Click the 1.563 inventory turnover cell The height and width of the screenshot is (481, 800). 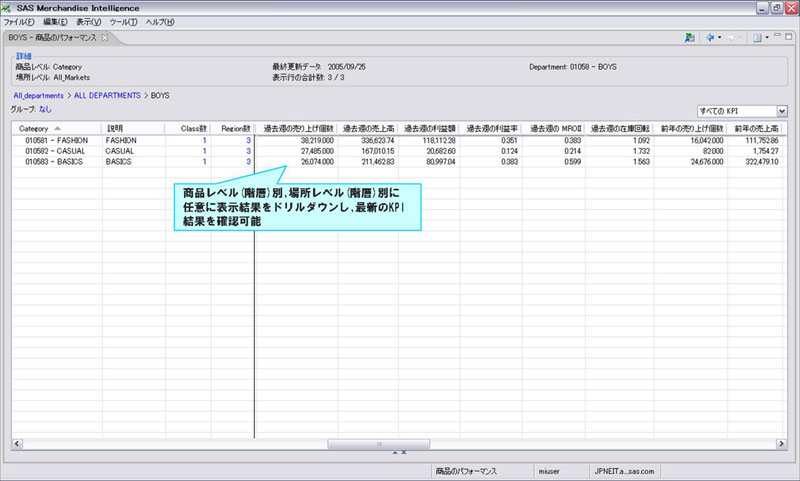click(x=641, y=162)
